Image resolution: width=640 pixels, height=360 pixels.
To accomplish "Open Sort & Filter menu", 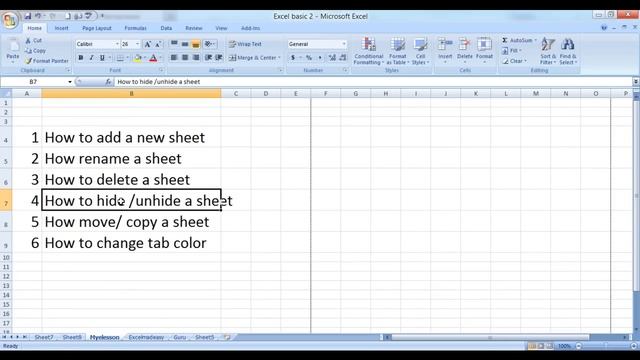I will point(548,51).
